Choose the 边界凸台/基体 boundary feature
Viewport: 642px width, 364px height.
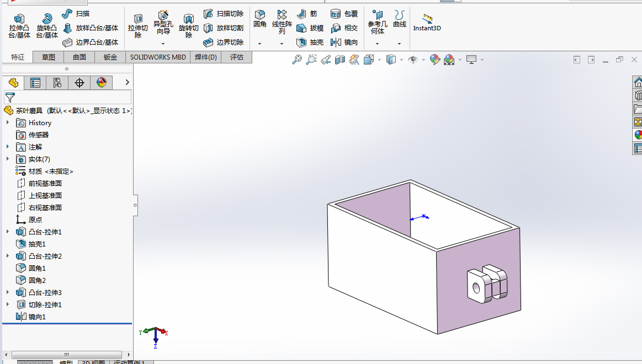(x=91, y=42)
